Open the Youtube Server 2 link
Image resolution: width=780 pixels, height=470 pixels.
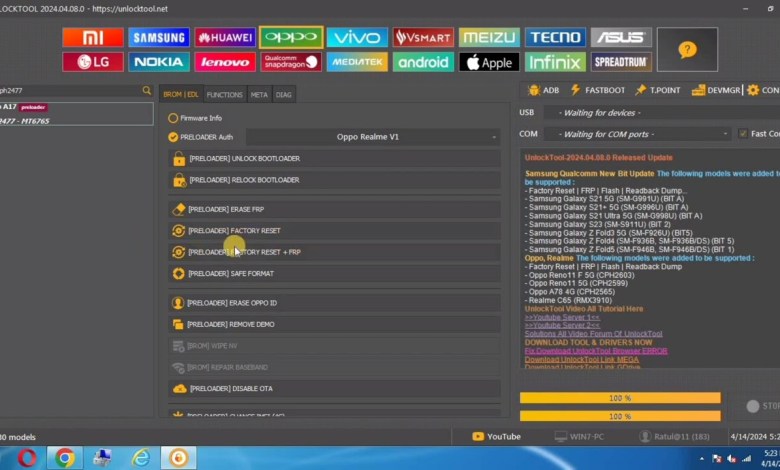click(562, 325)
